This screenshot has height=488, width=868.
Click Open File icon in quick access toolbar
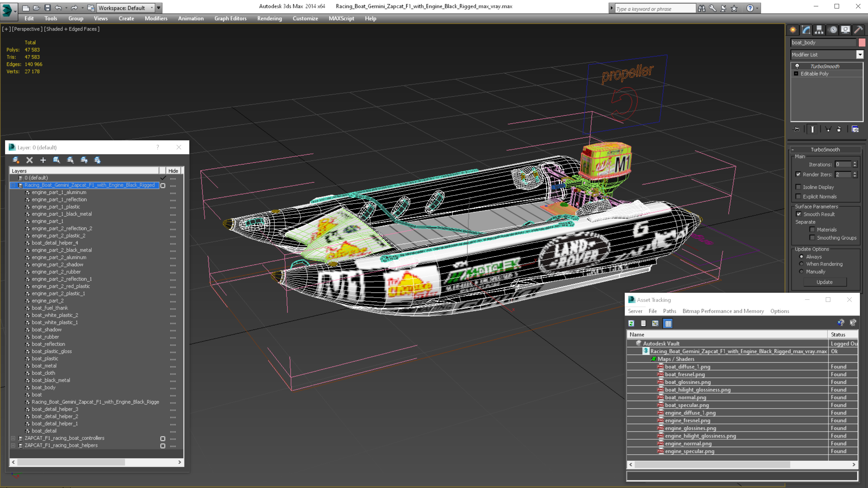coord(37,8)
